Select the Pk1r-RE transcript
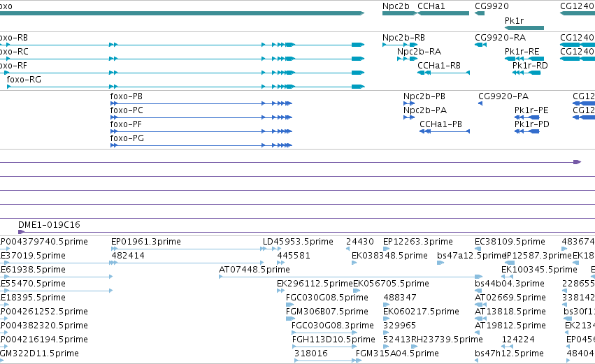Viewport: 595px width, 364px height. [522, 52]
